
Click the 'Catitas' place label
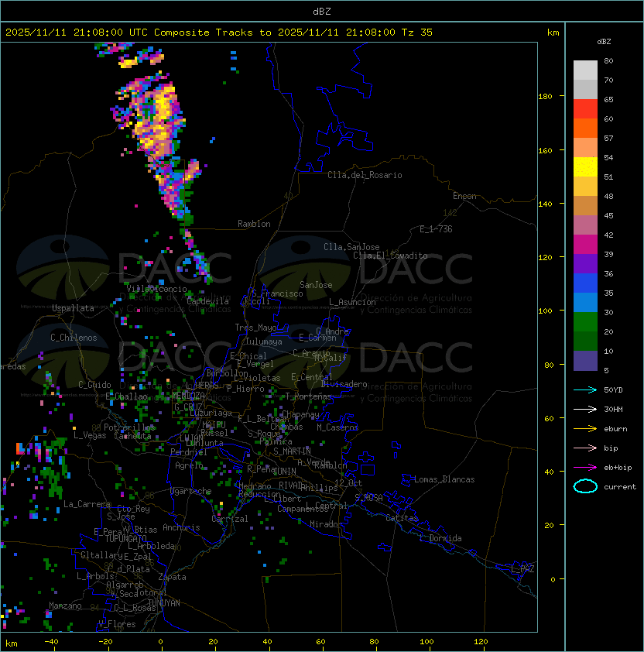click(x=402, y=518)
